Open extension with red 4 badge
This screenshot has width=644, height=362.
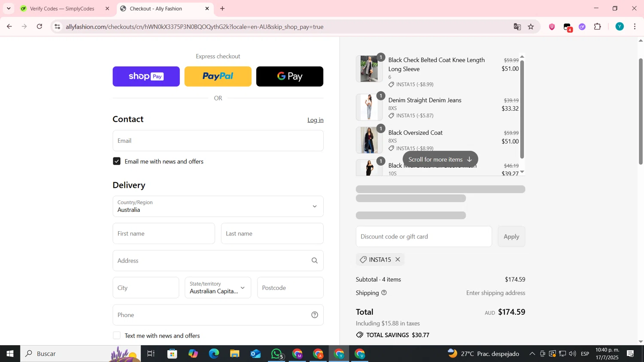tap(568, 27)
